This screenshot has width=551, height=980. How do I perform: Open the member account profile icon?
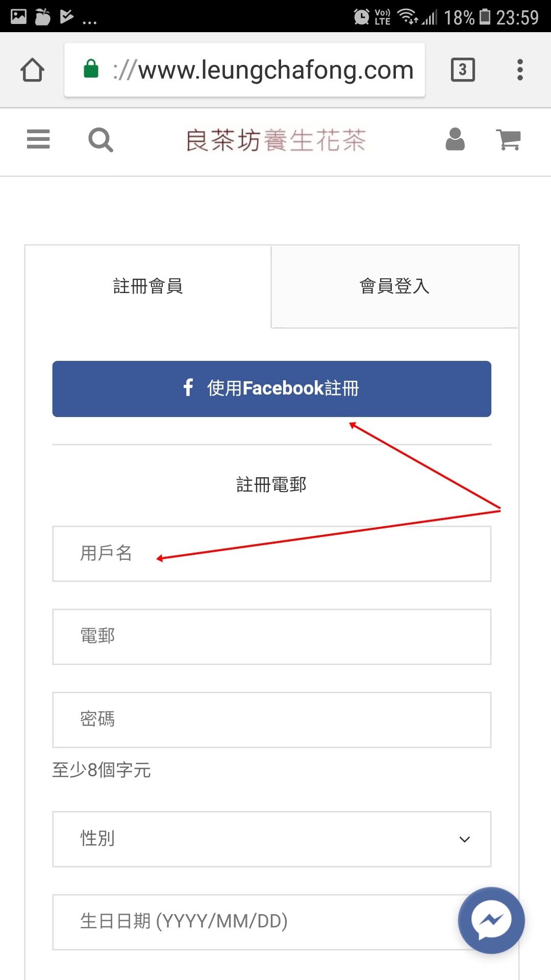455,139
